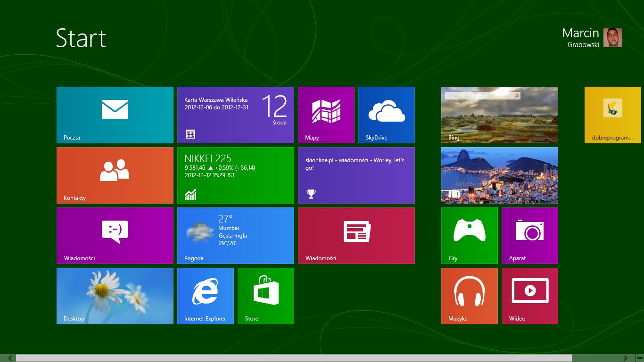Click the zoom-out minus button at bottom right
The image size is (644, 362).
click(x=639, y=358)
